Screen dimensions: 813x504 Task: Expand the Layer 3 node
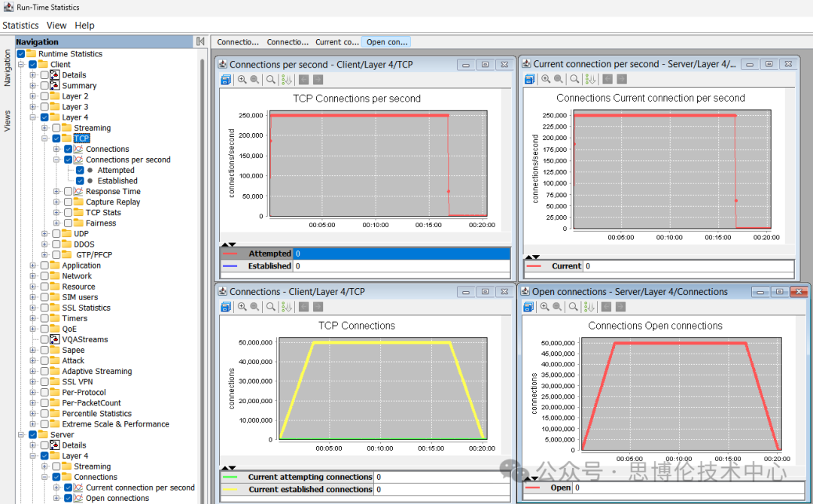click(32, 107)
